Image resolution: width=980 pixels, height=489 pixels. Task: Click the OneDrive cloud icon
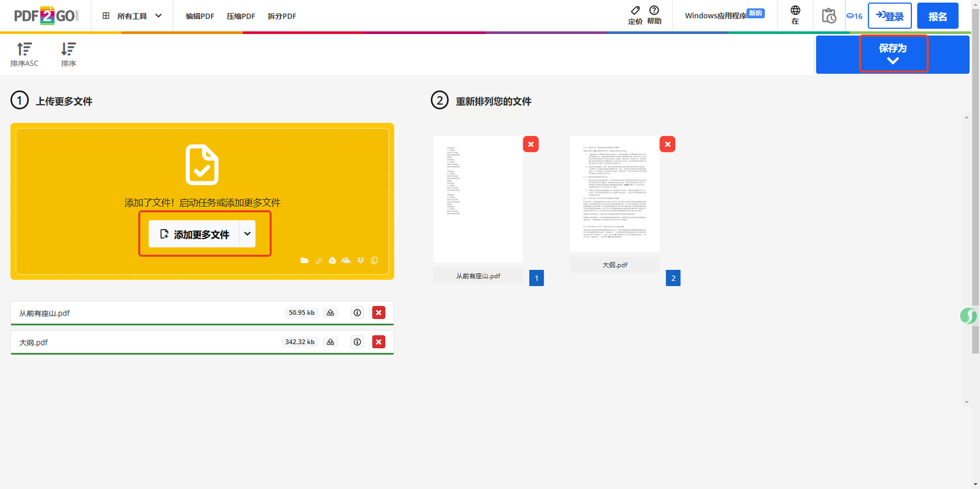(x=346, y=260)
